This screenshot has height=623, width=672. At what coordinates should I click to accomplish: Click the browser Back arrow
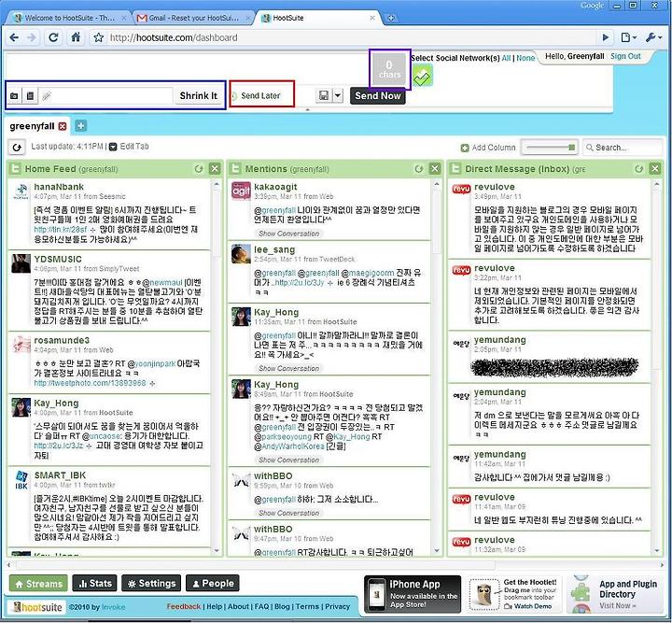point(14,37)
